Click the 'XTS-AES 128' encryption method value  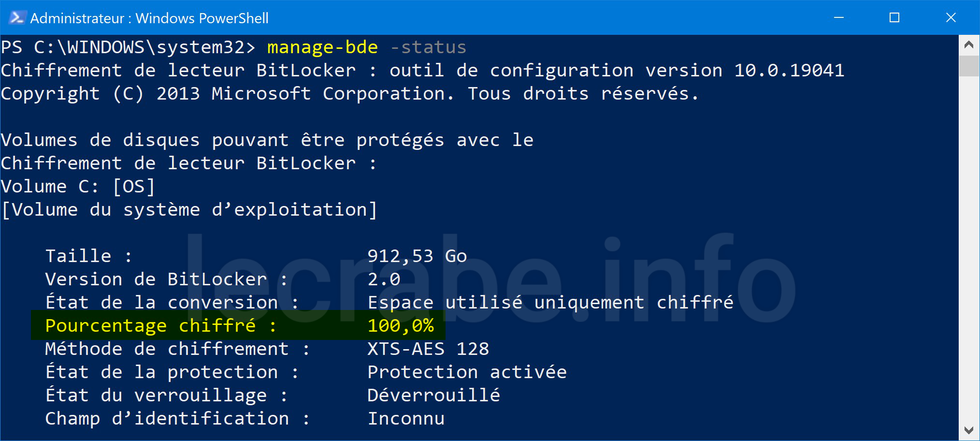[x=428, y=349]
